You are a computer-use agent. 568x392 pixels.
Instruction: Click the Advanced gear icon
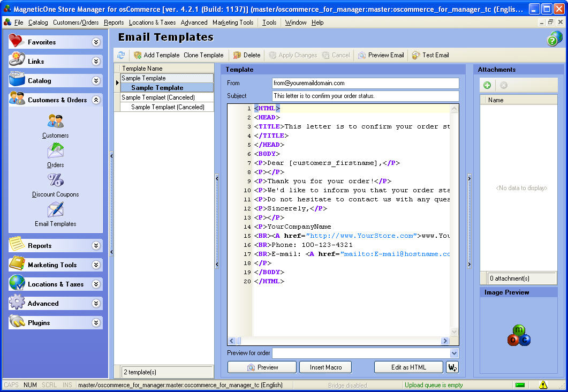pyautogui.click(x=17, y=302)
